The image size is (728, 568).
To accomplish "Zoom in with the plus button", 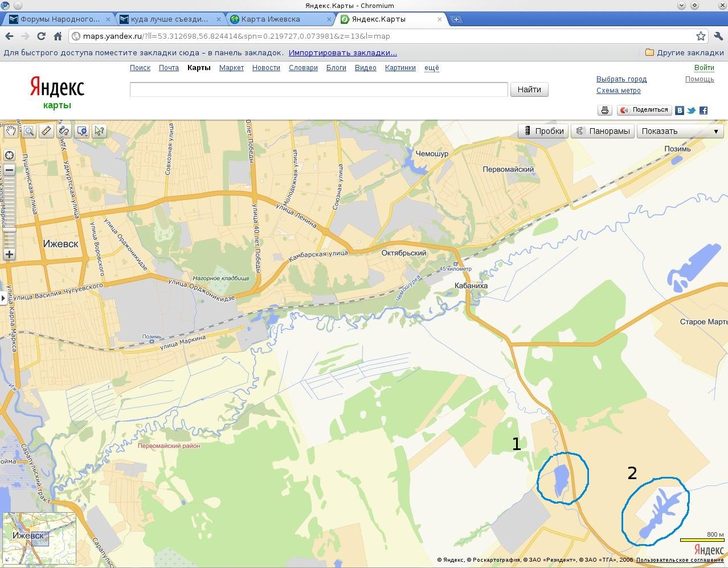I will click(x=9, y=255).
